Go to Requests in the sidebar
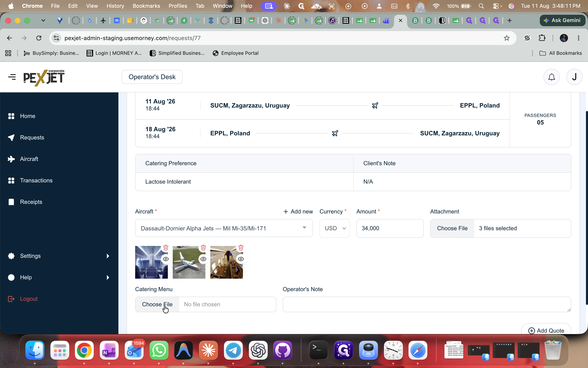The image size is (588, 368). click(32, 138)
